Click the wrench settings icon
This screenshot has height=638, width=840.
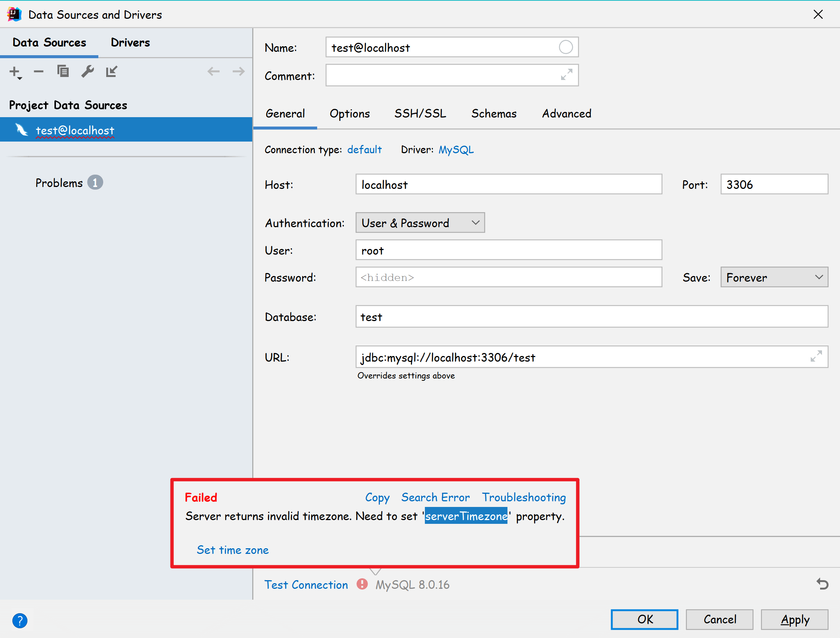[x=87, y=71]
